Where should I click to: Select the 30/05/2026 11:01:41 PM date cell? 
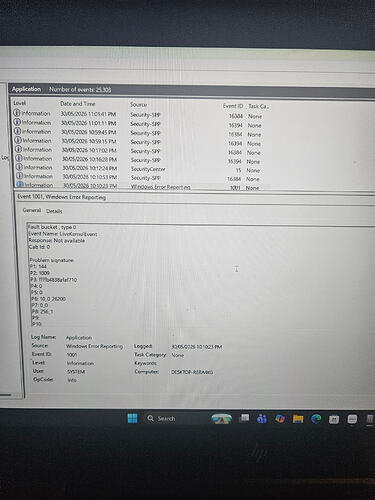click(x=88, y=114)
